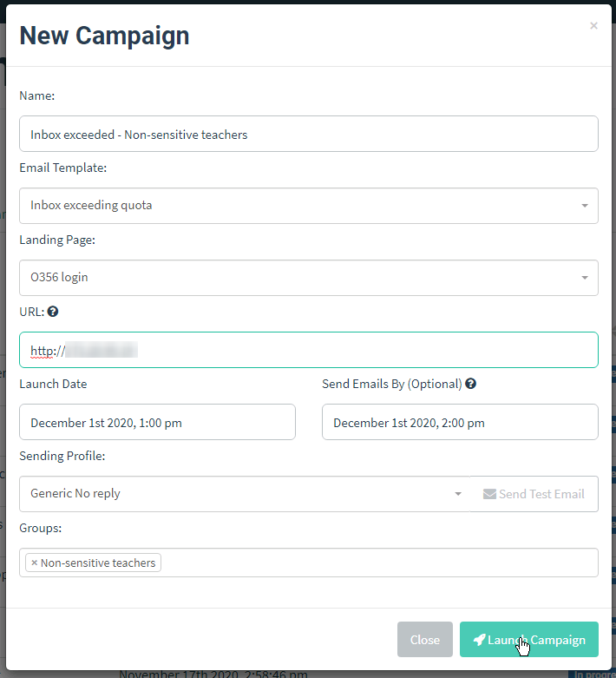Click the Non-sensitive teachers tag text
Screen dimensions: 616x678
tap(98, 563)
